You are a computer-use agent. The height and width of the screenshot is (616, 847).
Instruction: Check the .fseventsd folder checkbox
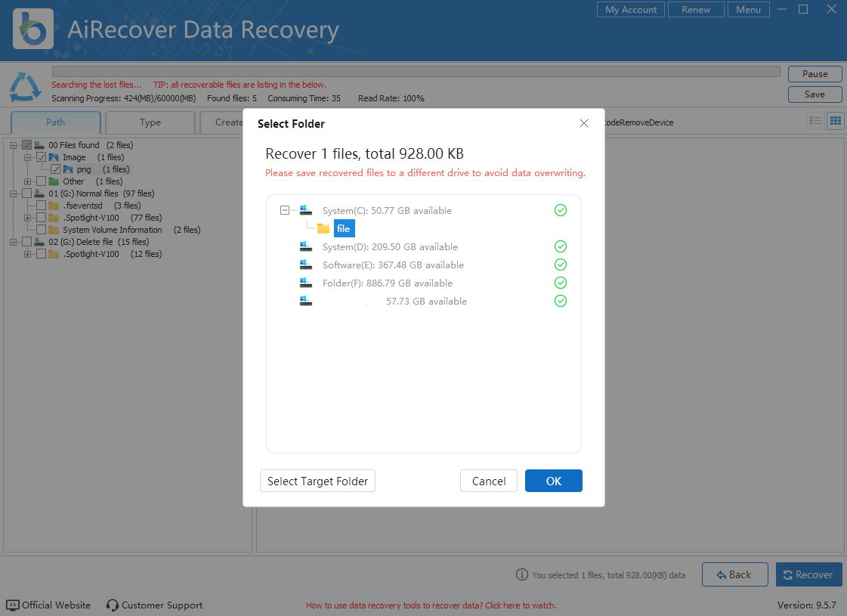(41, 206)
